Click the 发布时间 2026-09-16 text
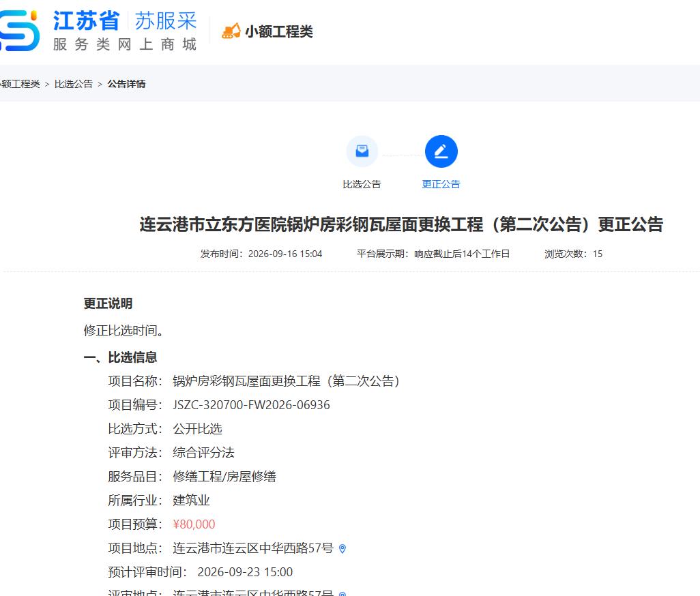The height and width of the screenshot is (596, 700). pos(261,254)
